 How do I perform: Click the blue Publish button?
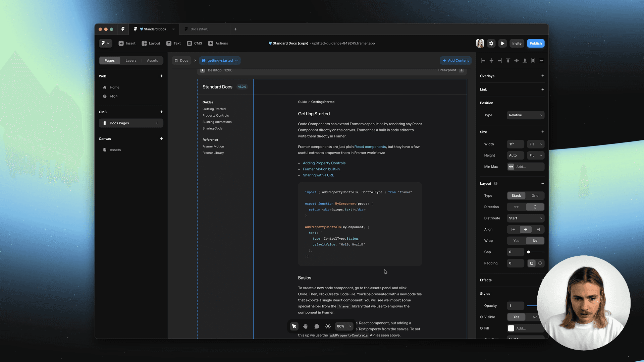[x=535, y=43]
